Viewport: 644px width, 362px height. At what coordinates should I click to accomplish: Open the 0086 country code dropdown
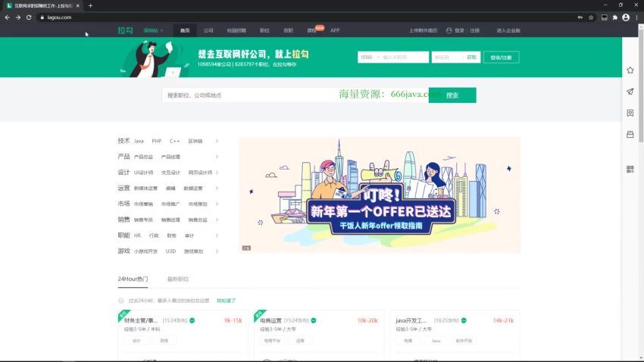(370, 58)
